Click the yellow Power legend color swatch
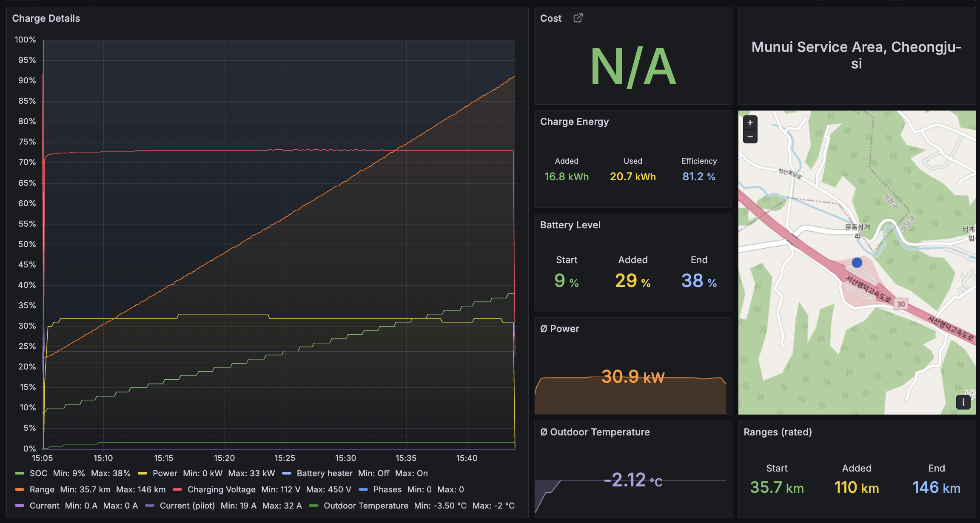 click(x=142, y=473)
